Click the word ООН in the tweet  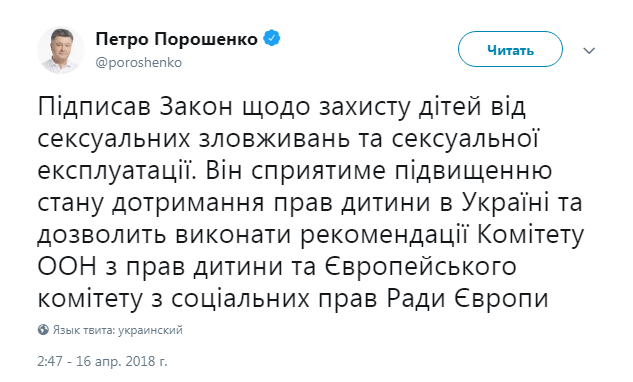click(67, 267)
